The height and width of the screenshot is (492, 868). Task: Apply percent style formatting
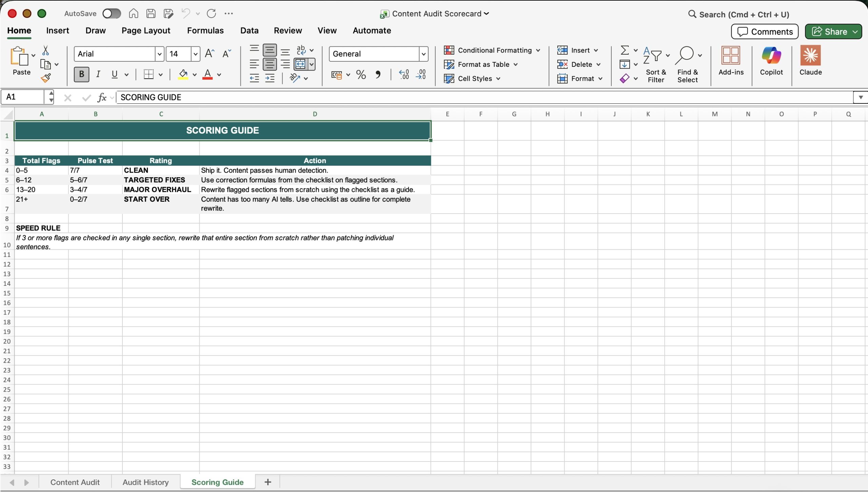tap(361, 75)
